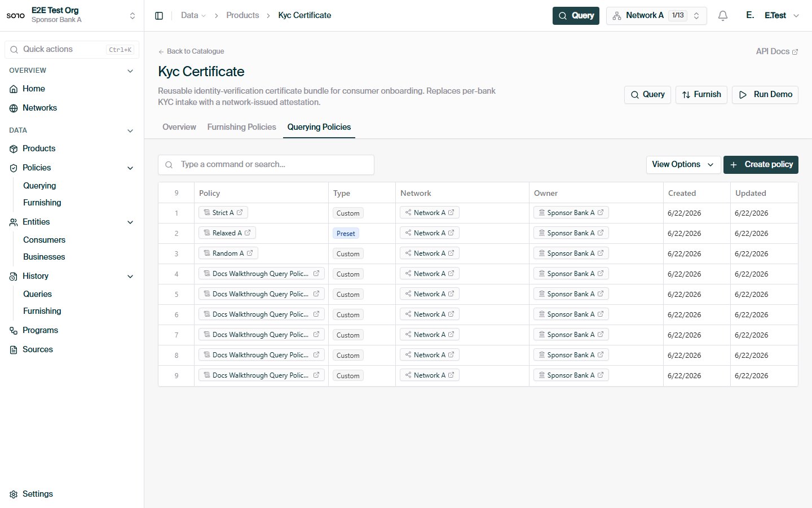Click the Sources document icon

tap(14, 350)
